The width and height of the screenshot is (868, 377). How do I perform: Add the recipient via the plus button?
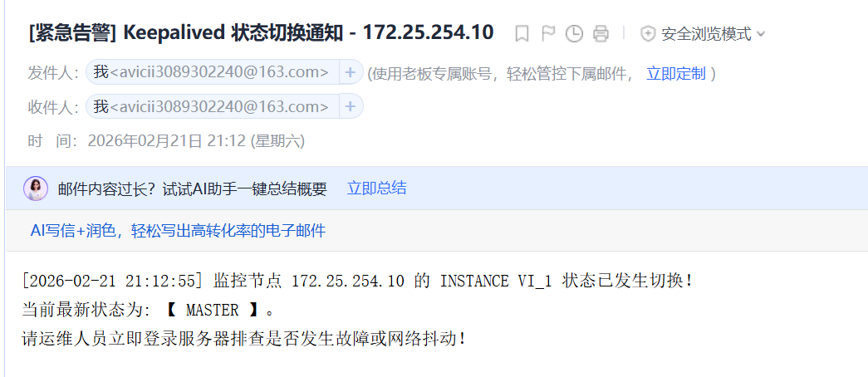click(350, 106)
